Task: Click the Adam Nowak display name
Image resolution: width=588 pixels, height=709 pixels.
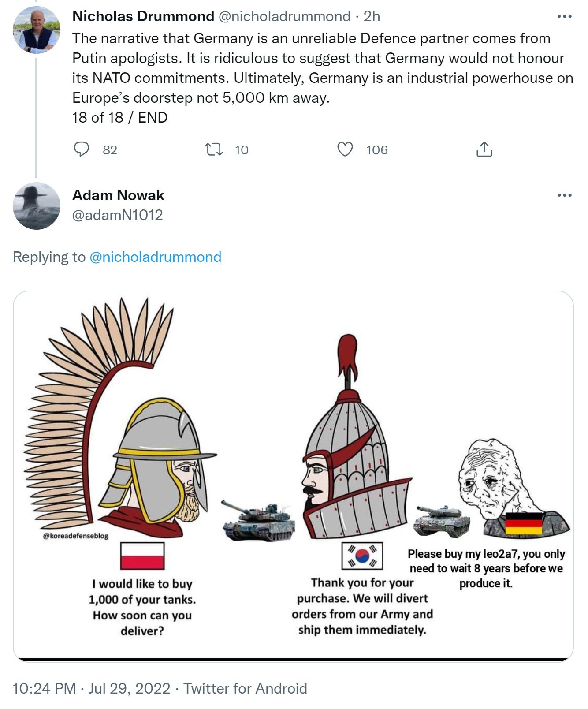Action: pos(118,195)
